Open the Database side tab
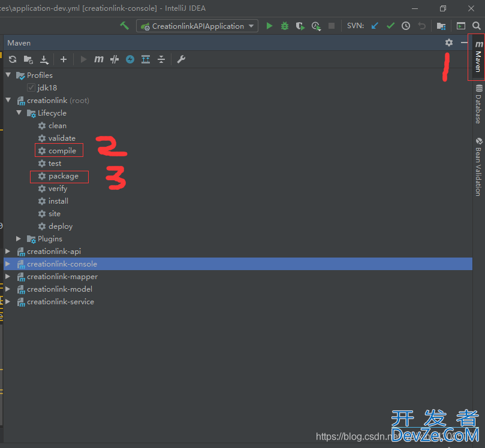This screenshot has height=448, width=485. coord(478,104)
